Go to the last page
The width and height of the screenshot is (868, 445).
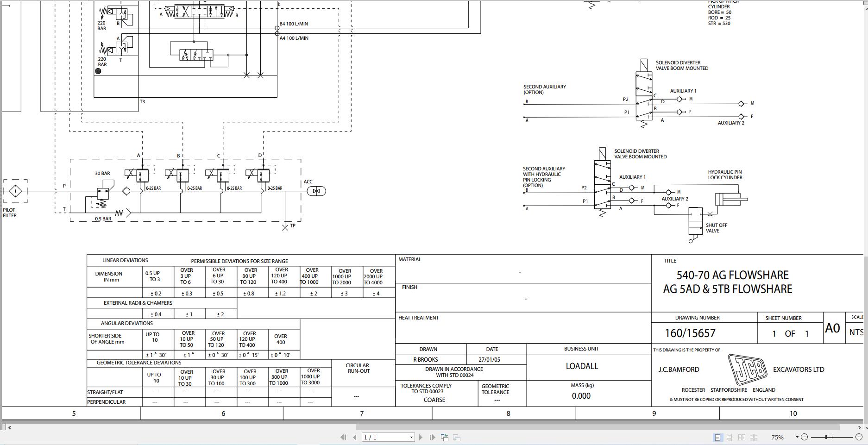click(x=432, y=437)
